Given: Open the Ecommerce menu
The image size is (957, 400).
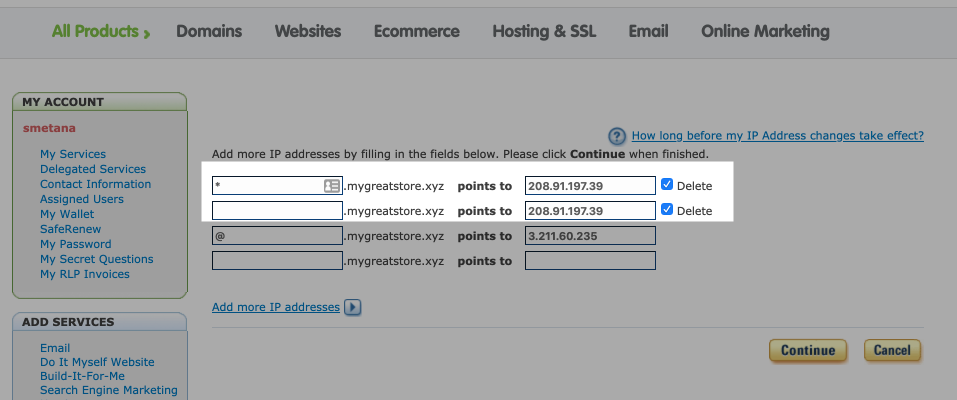Looking at the screenshot, I should pos(417,31).
